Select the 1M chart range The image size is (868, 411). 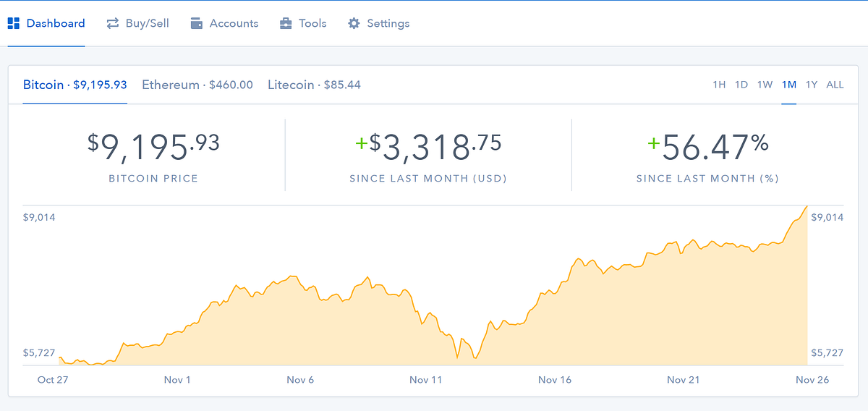point(788,85)
